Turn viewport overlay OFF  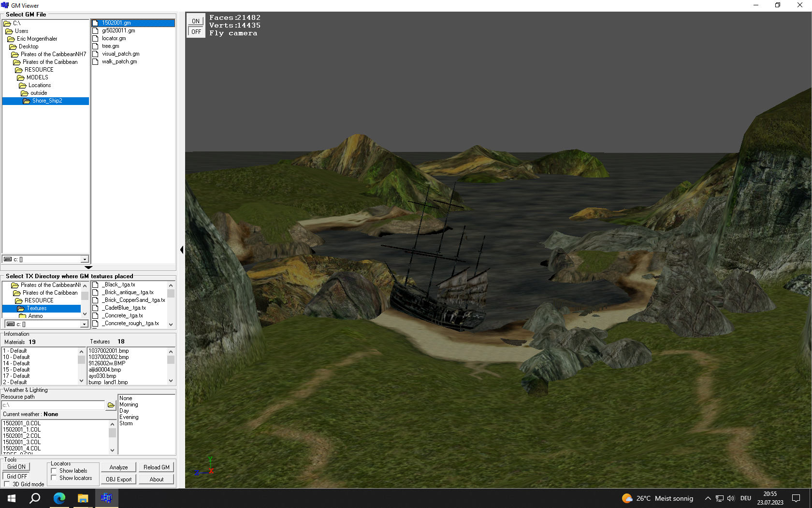[x=196, y=32]
